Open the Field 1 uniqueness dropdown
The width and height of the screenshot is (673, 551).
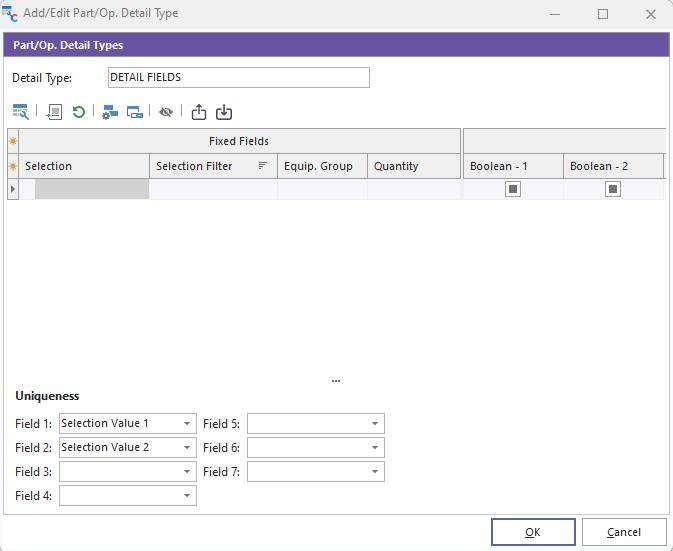pos(187,424)
